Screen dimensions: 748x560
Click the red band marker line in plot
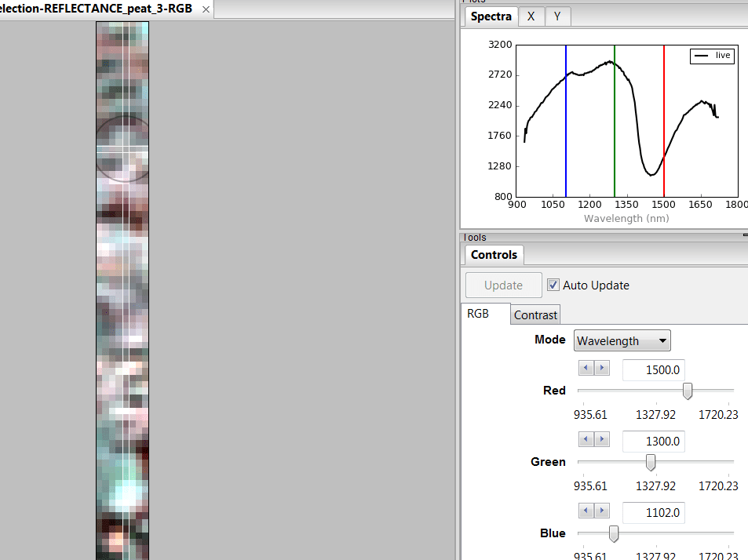coord(663,121)
